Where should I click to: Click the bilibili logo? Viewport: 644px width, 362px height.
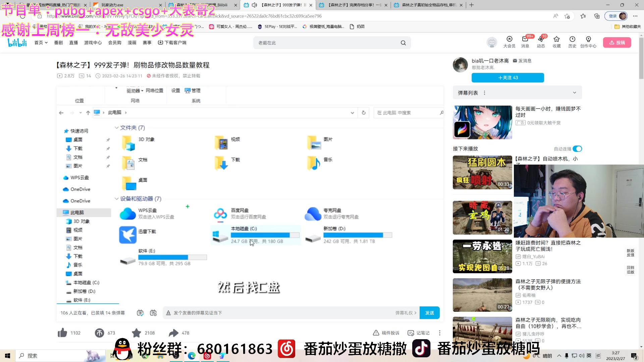pyautogui.click(x=17, y=43)
